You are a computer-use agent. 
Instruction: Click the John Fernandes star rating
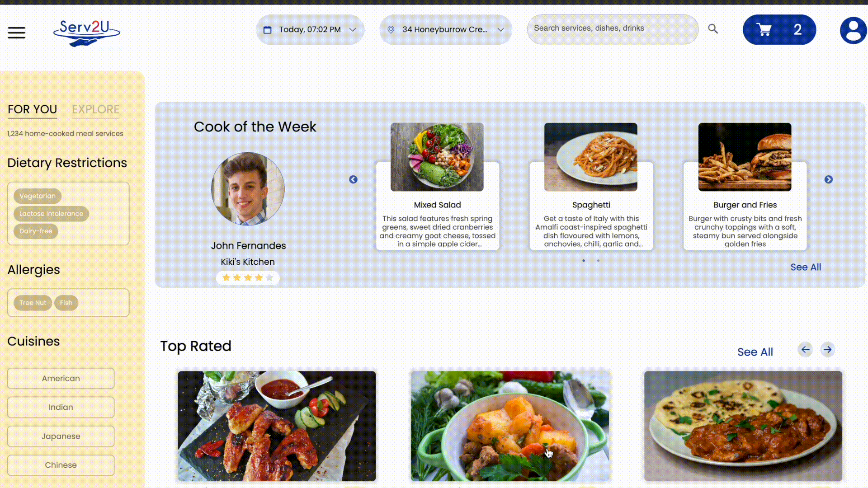point(248,277)
